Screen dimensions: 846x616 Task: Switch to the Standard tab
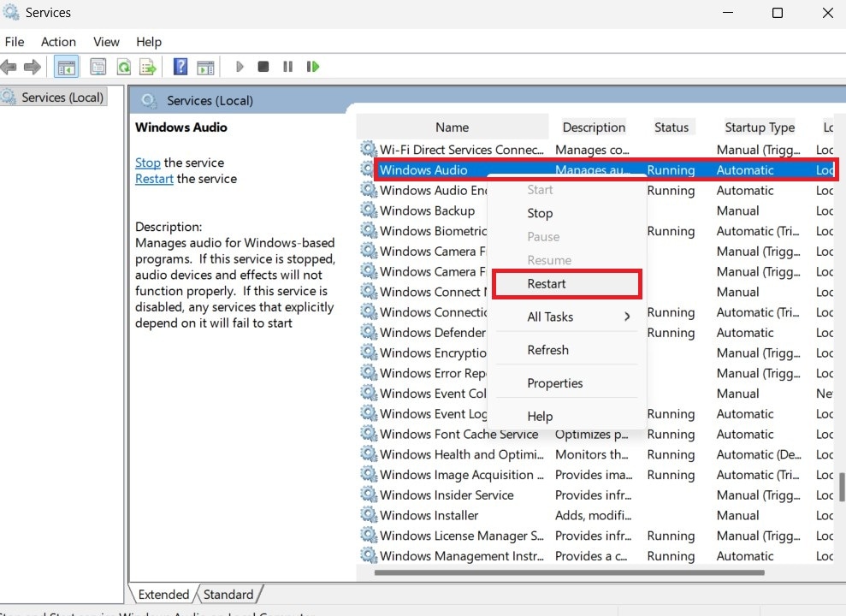click(228, 595)
